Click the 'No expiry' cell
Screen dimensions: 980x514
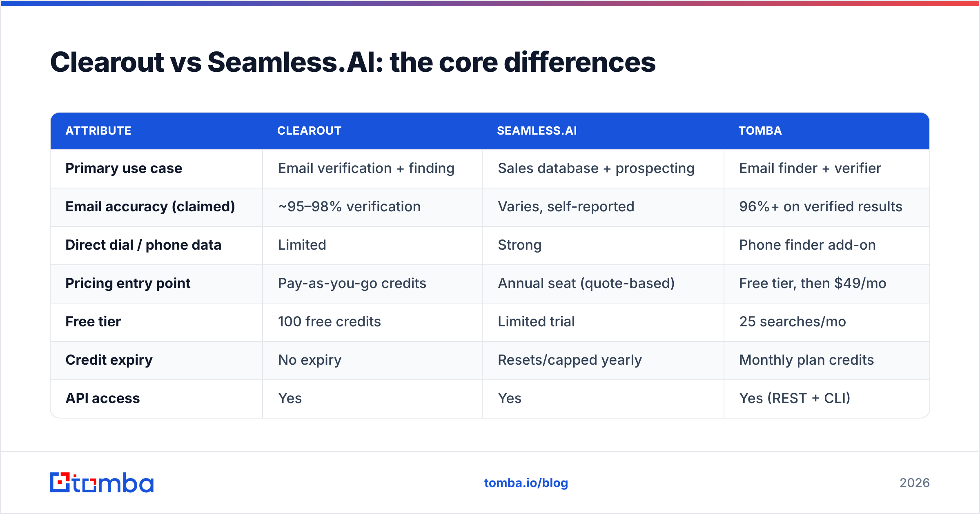pyautogui.click(x=310, y=360)
